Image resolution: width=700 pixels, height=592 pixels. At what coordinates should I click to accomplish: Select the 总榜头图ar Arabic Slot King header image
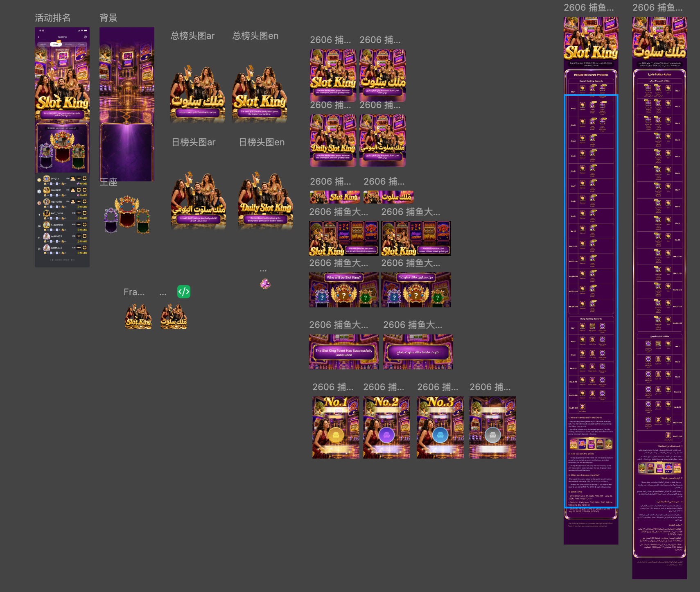(x=198, y=93)
